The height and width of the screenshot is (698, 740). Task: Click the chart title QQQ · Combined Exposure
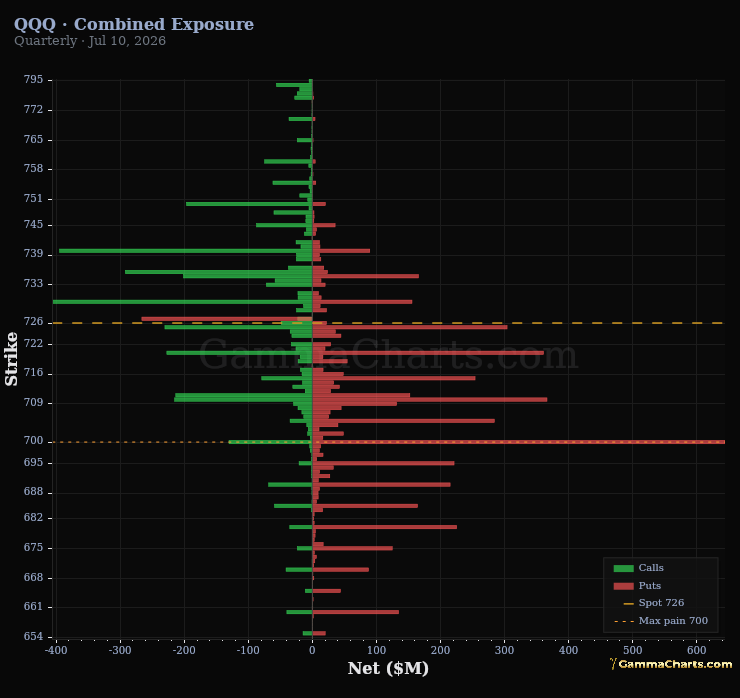click(x=134, y=24)
